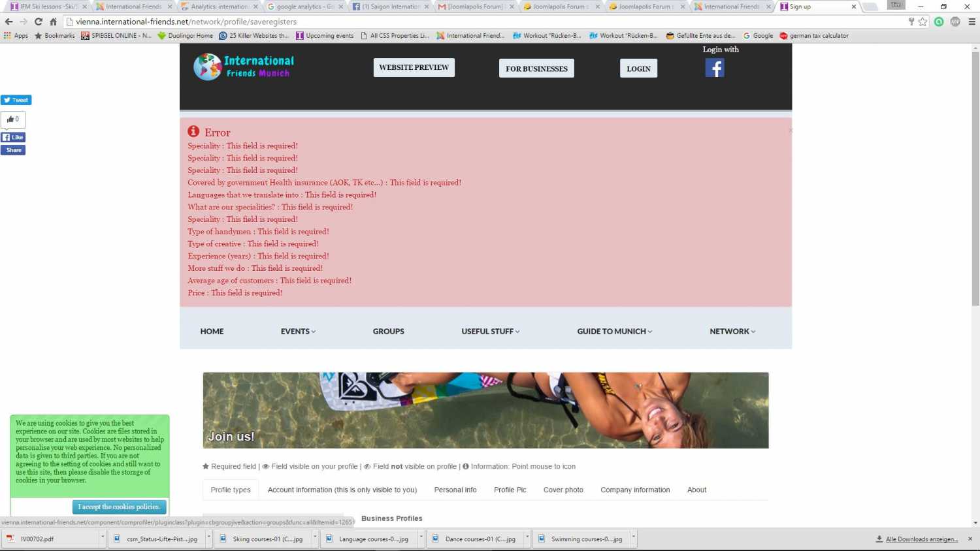Bookmark page using the star icon
This screenshot has height=551, width=980.
click(x=923, y=22)
